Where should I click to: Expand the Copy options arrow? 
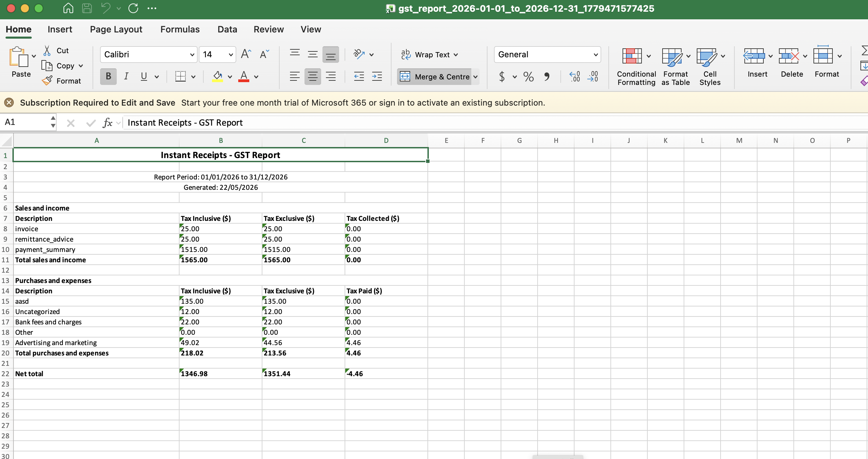pyautogui.click(x=81, y=66)
